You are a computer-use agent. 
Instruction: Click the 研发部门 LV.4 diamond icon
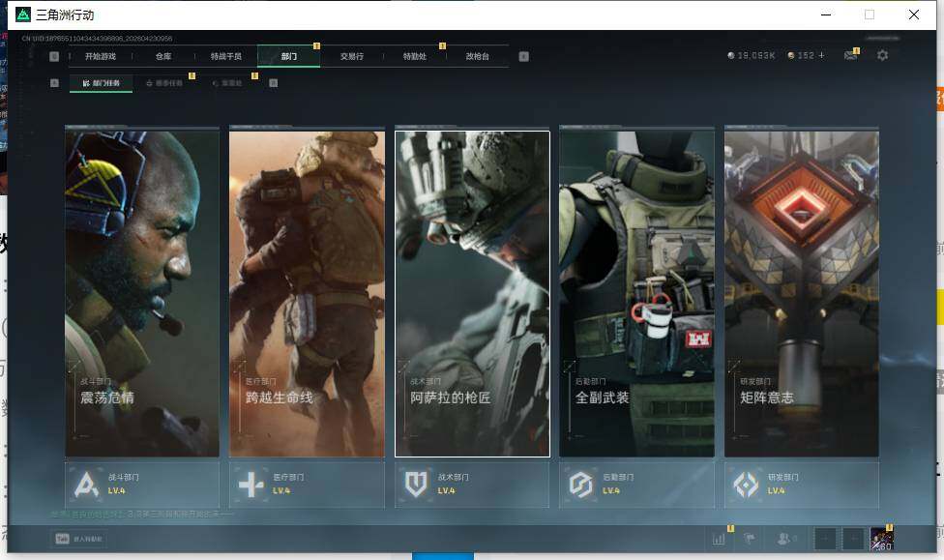coord(746,485)
